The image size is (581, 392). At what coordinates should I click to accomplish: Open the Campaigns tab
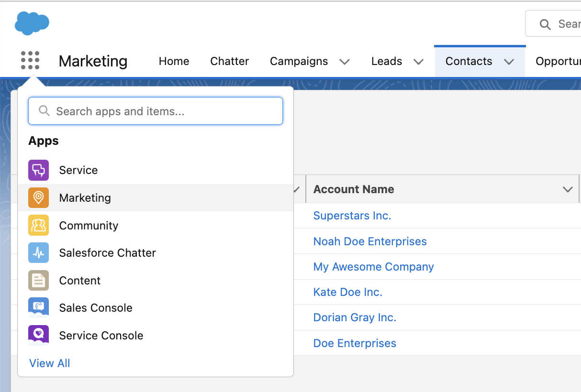tap(299, 61)
